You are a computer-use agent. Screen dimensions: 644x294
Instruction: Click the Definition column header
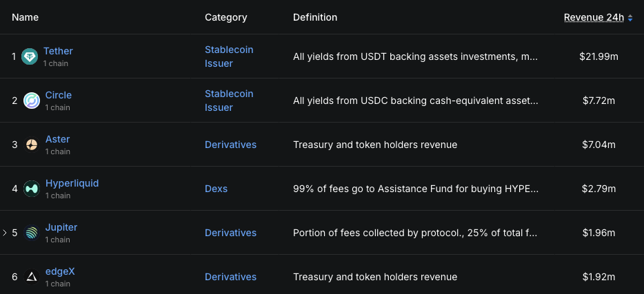(x=315, y=17)
